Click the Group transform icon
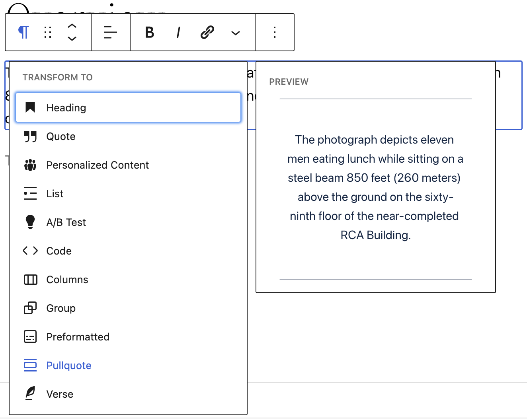The image size is (527, 420). point(30,308)
